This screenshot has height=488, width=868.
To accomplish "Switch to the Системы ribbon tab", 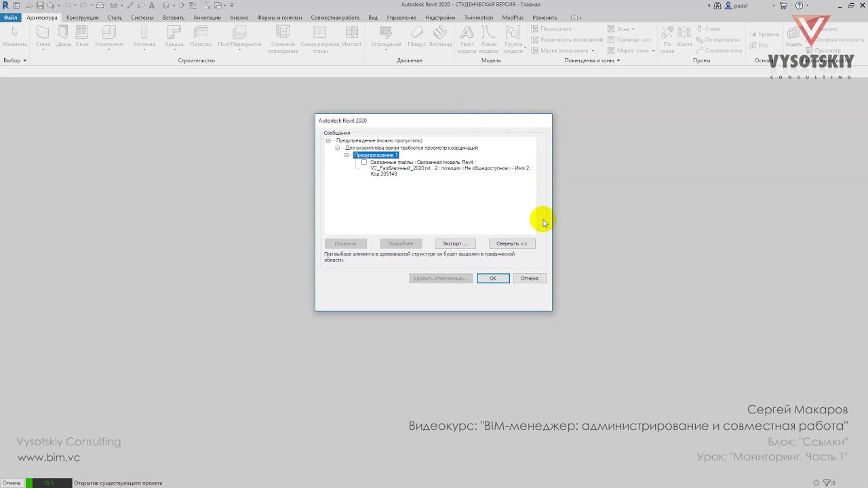I will tap(142, 18).
